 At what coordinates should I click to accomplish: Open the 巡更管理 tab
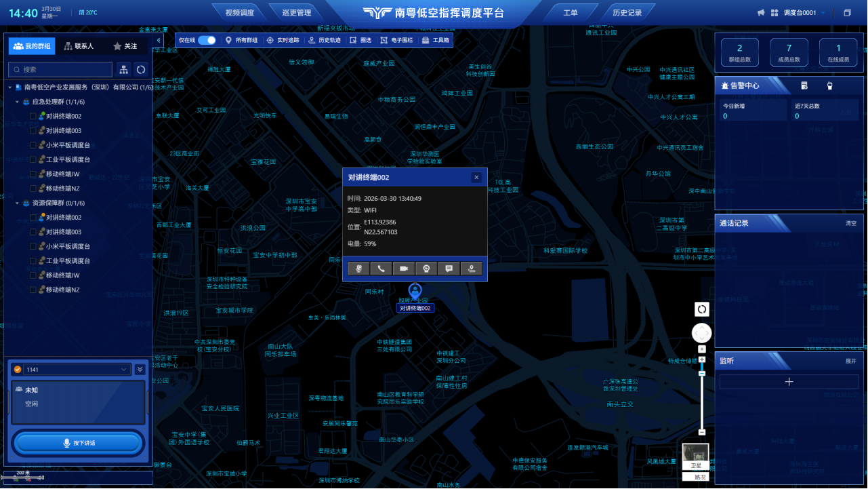(x=295, y=13)
